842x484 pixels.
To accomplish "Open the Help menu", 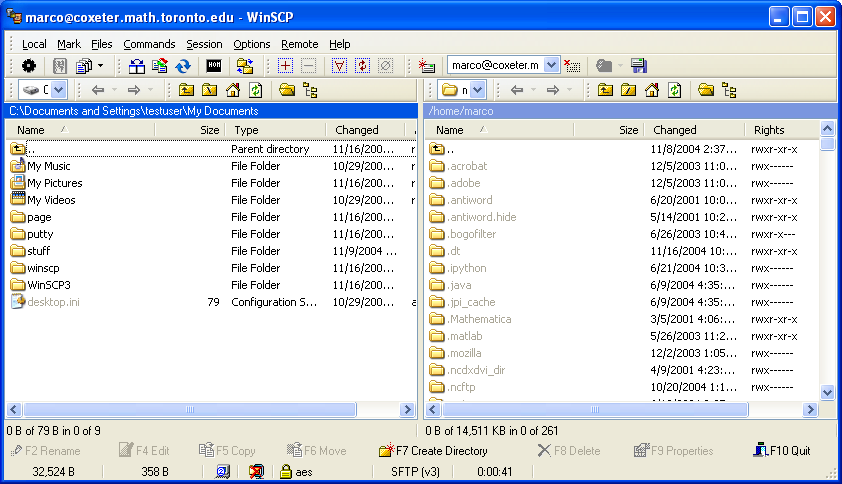I will coord(339,44).
